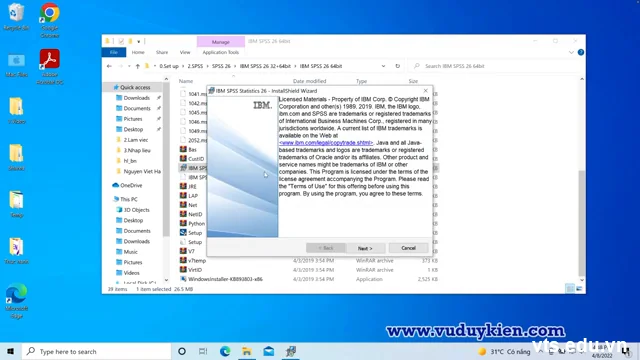Open Edge browser from taskbar
Image resolution: width=640 pixels, height=360 pixels.
coord(225,351)
